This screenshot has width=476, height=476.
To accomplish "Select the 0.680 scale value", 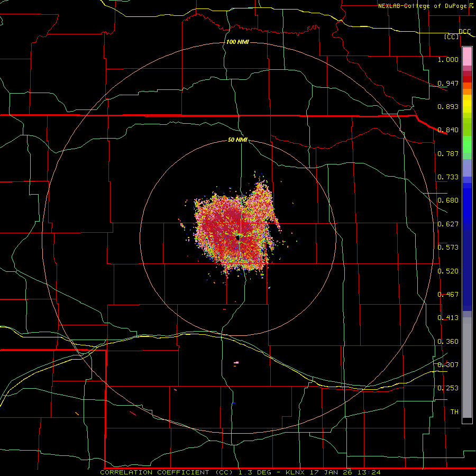I will point(448,200).
